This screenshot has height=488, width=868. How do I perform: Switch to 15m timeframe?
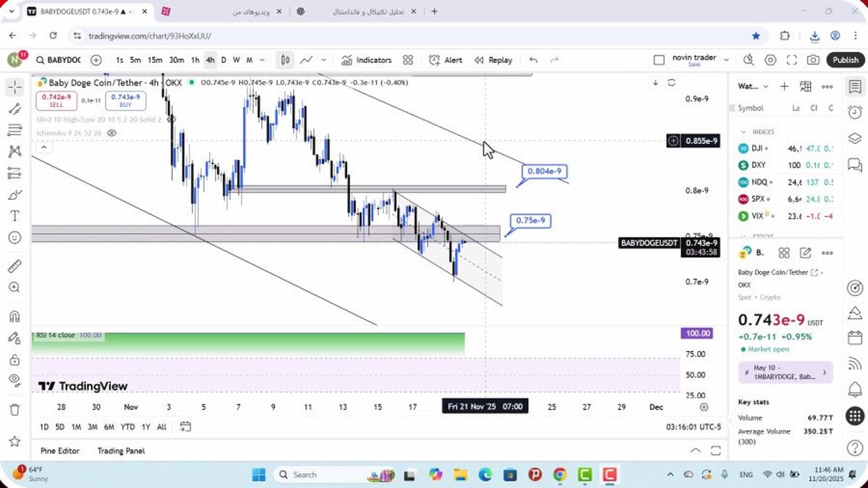click(155, 60)
